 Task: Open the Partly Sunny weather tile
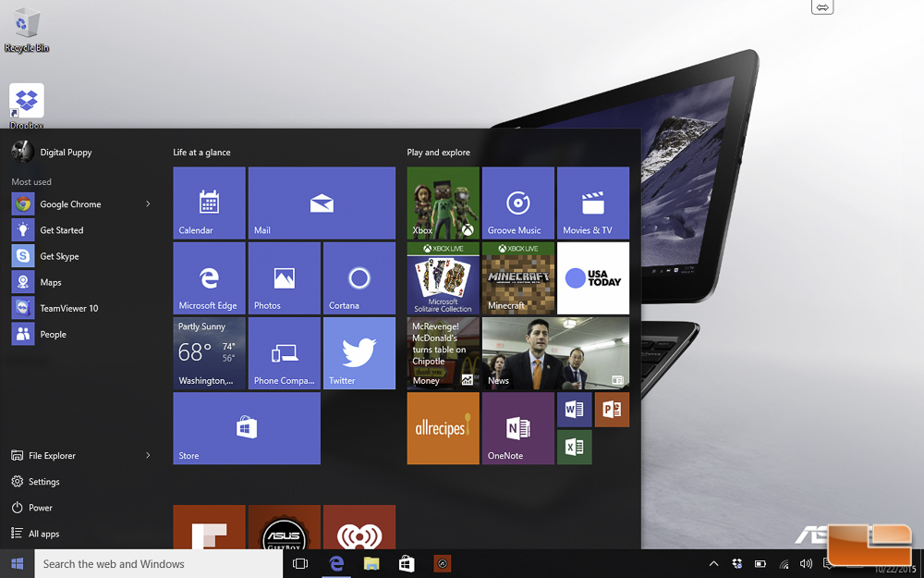point(209,353)
